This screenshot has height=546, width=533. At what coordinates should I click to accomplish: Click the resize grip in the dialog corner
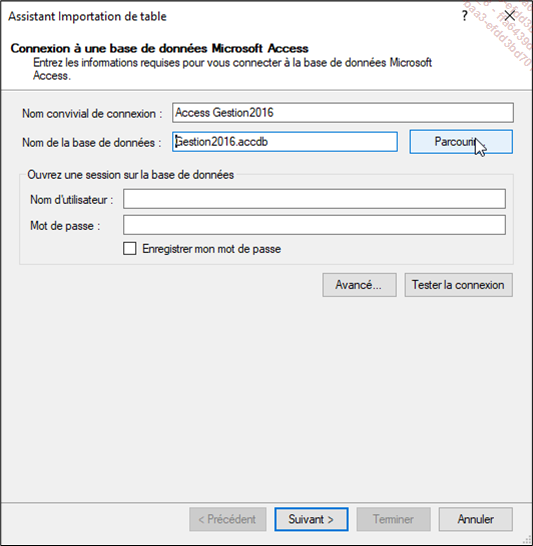(527, 540)
